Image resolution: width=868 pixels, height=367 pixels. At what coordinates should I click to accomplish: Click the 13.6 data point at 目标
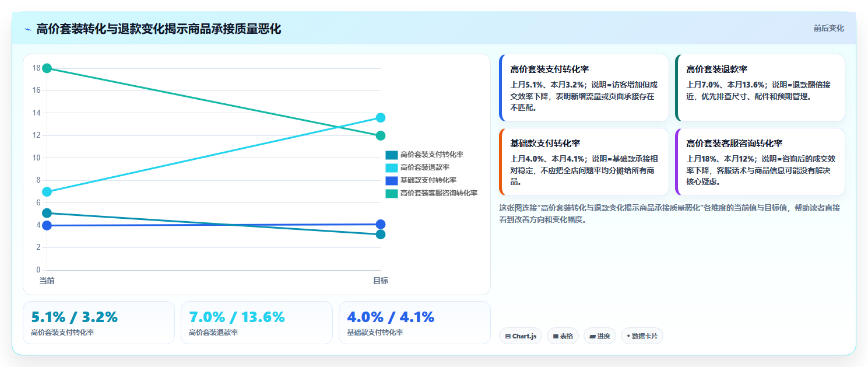click(381, 118)
